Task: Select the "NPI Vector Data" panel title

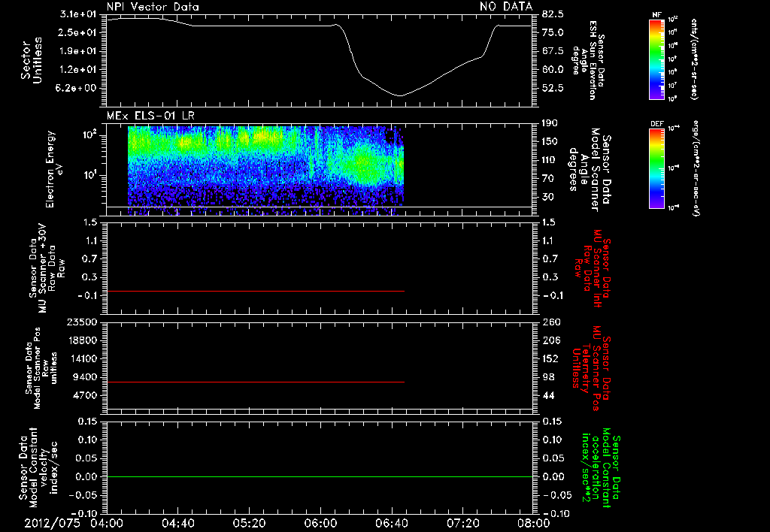Action: [x=153, y=7]
